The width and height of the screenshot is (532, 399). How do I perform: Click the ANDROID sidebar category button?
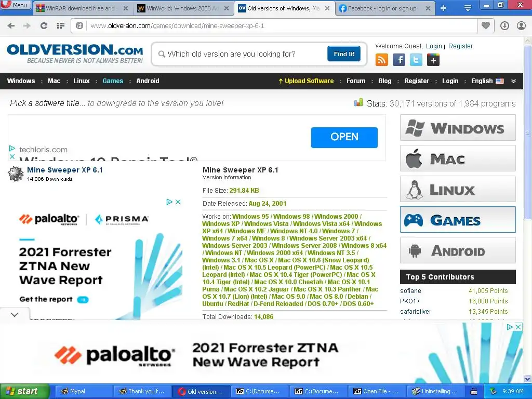[x=458, y=250]
